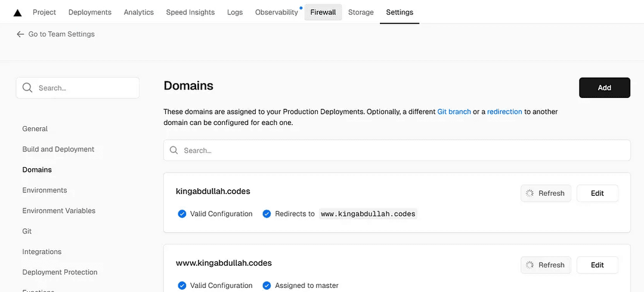Click the www.kingabdullah.codes redirect target code

point(368,214)
